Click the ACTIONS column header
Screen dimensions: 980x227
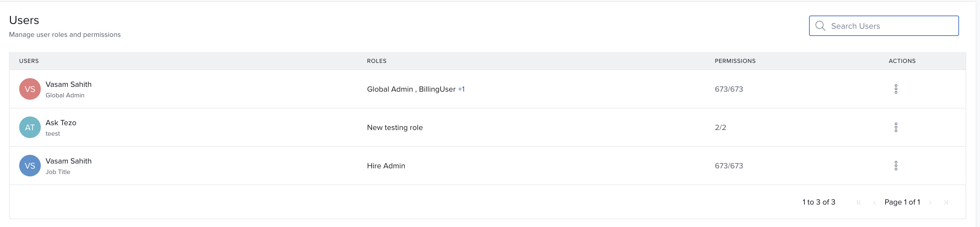[902, 61]
